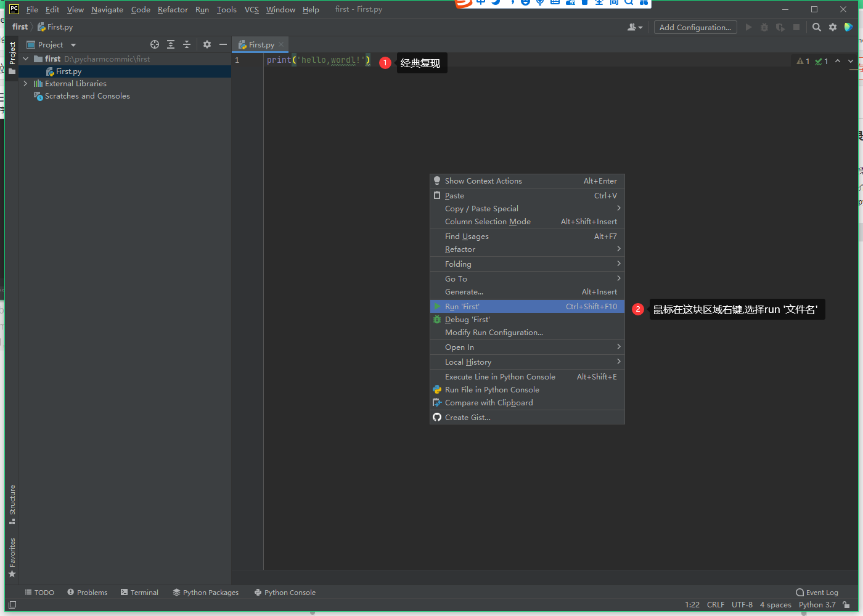This screenshot has height=616, width=863.
Task: Click the warning count indicator in editor
Action: [803, 61]
